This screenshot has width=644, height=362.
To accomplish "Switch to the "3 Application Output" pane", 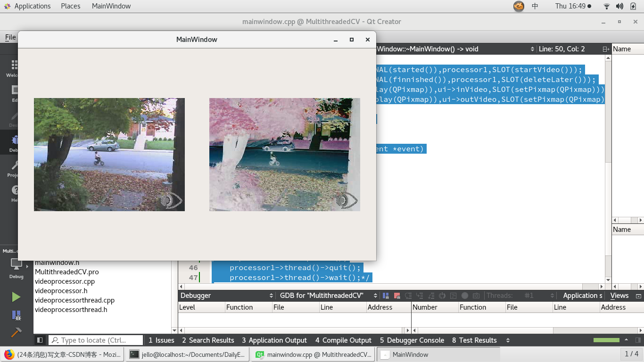I will (274, 340).
